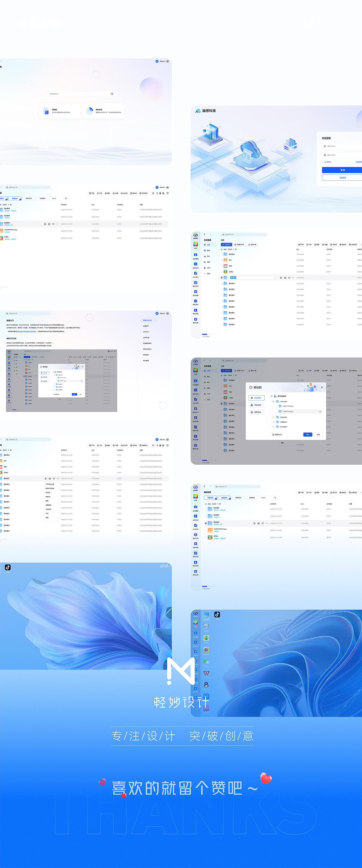362x868 pixels.
Task: Open 文档管理 in rename-field file screen sidebar
Action: click(x=195, y=256)
